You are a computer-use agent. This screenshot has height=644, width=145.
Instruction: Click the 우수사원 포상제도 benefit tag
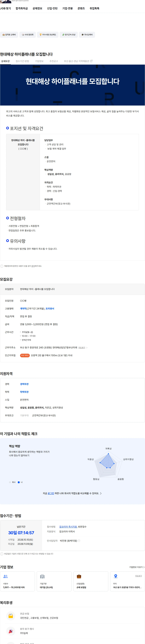coord(48,35)
